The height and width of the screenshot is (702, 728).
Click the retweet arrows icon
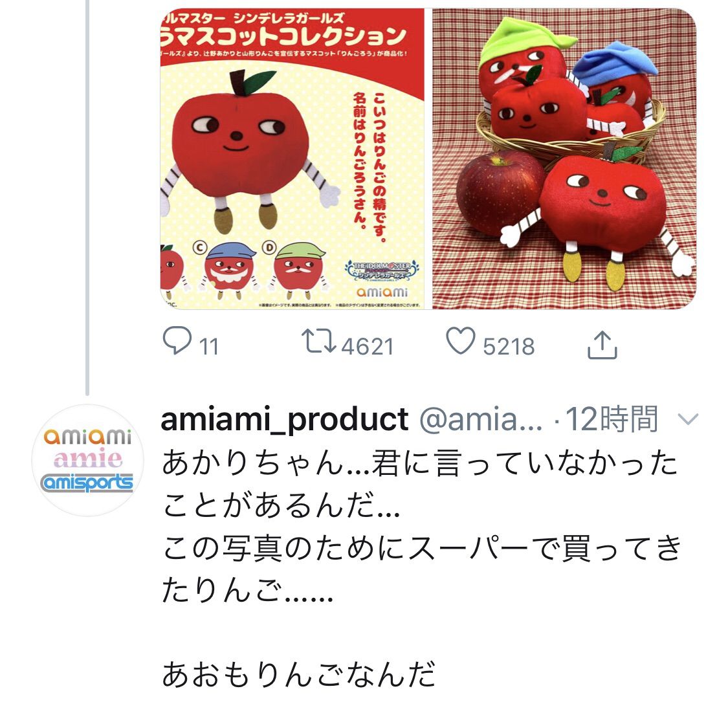[x=318, y=341]
